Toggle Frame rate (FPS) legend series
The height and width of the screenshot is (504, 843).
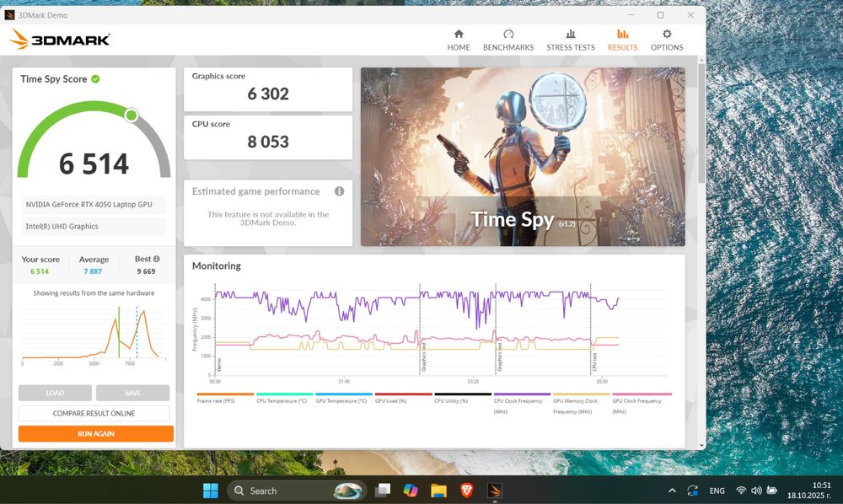225,398
